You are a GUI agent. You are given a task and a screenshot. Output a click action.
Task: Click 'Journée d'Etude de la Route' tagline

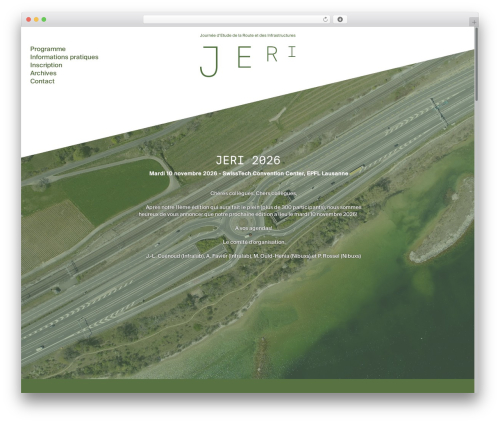tap(248, 35)
